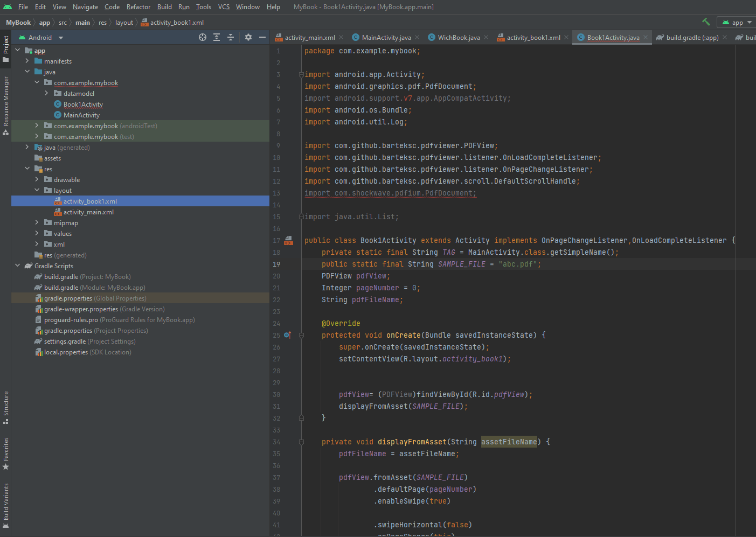Expand the values folder

37,233
